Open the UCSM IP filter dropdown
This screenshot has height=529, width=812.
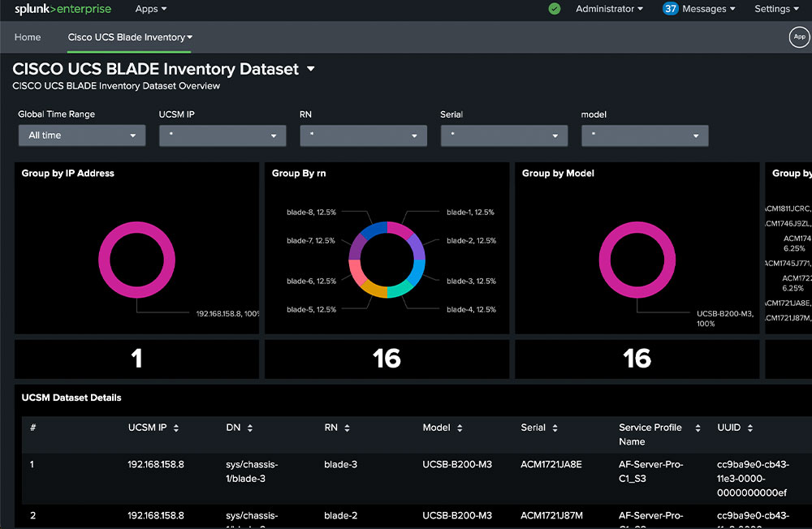tap(222, 135)
